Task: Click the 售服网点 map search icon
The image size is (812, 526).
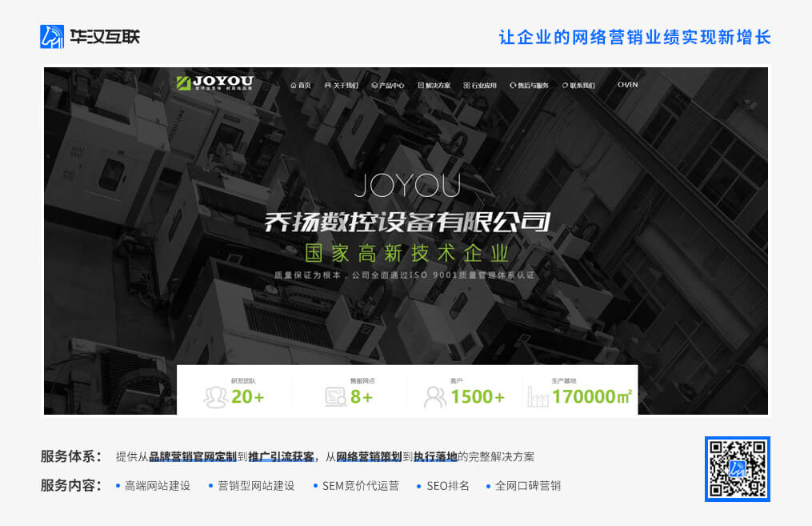Action: [335, 397]
